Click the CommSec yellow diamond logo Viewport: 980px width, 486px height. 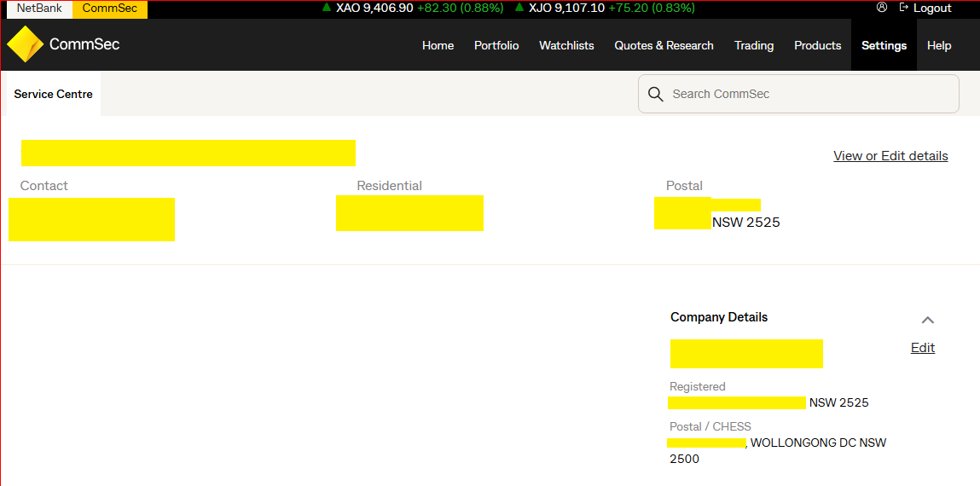pos(25,44)
